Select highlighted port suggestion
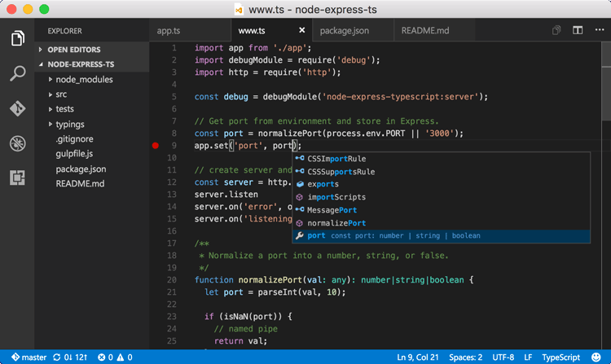 [441, 236]
